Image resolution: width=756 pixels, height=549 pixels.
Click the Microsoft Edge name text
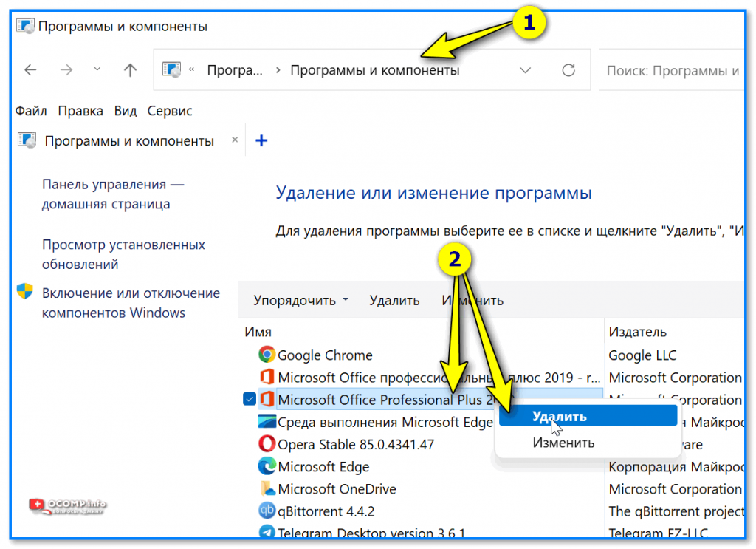323,467
